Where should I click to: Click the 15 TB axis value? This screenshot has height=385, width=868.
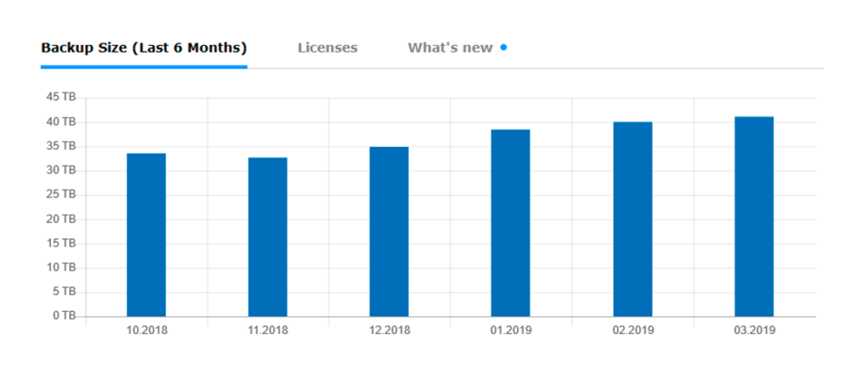pos(60,243)
